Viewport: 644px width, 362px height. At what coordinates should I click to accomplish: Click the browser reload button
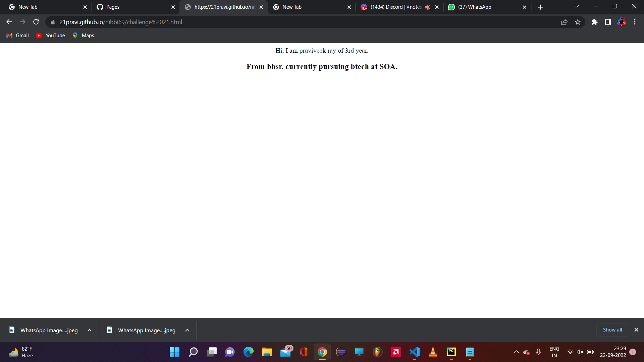36,22
